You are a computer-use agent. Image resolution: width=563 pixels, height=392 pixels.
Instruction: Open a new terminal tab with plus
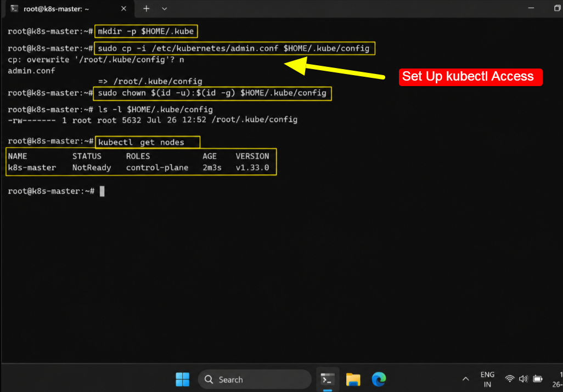[146, 9]
